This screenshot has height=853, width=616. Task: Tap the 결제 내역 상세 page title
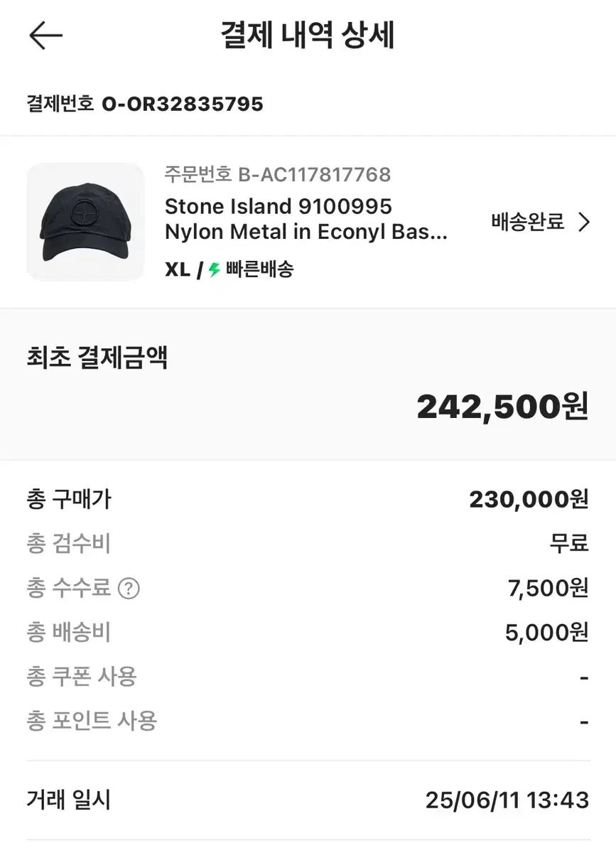[308, 36]
